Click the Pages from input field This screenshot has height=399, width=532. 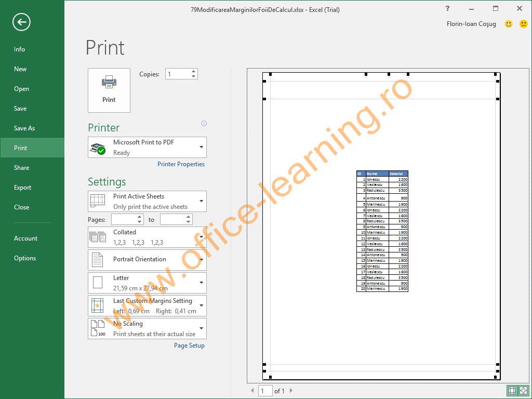tap(124, 220)
